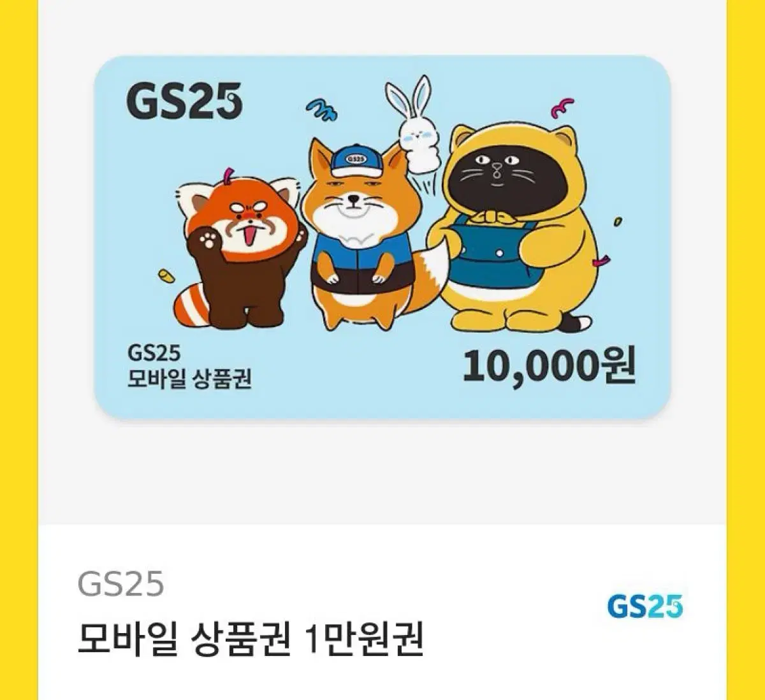Click the blue GS25 brand logo beside the title
Screen dimensions: 765x700
[645, 606]
